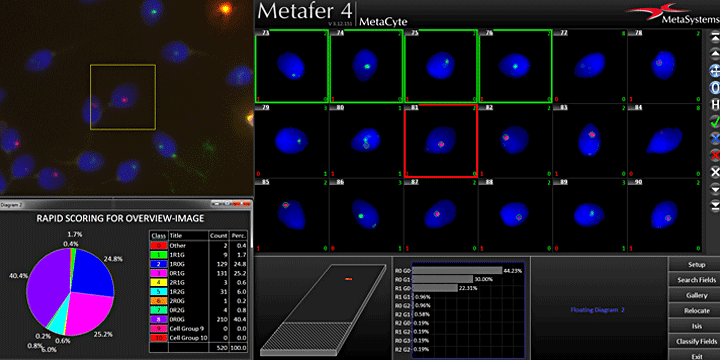The height and width of the screenshot is (360, 720).
Task: Click the blue O icon
Action: coord(714,87)
